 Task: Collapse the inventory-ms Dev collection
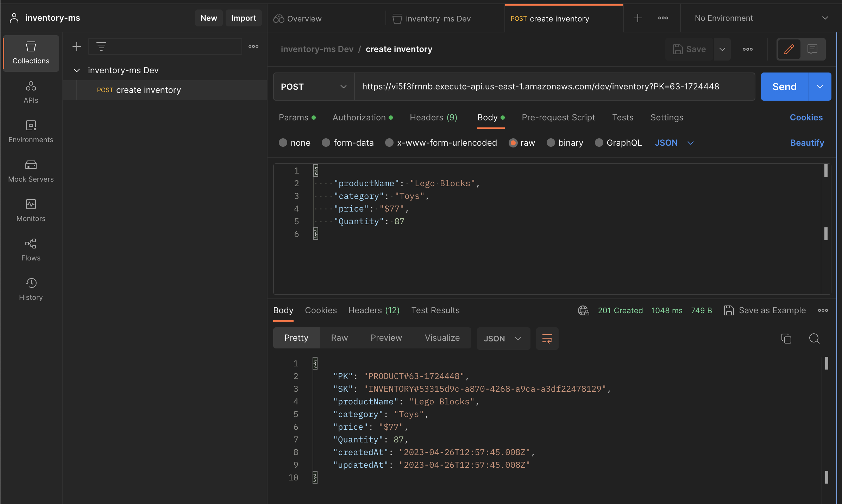coord(77,70)
